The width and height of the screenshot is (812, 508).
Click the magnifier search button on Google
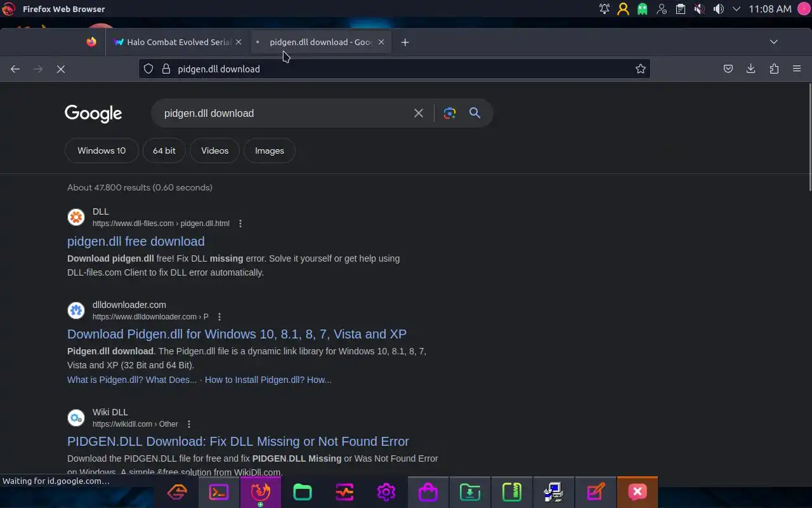coord(475,113)
